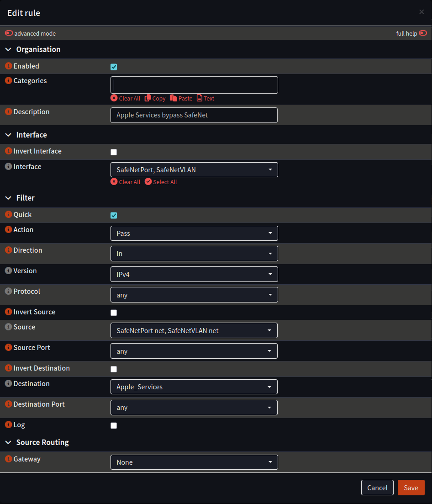Screen dimensions: 432x504
Task: Click the Text icon under Categories
Action: [x=200, y=98]
